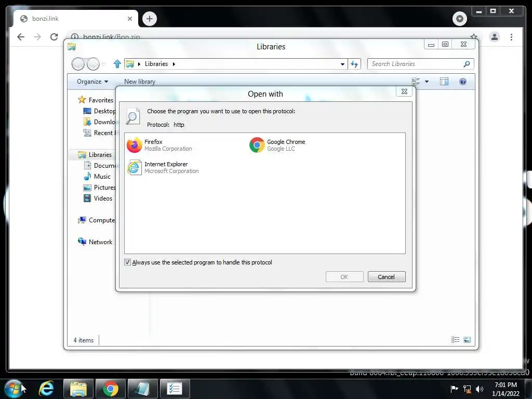Open Chrome's three-dot menu
Image resolution: width=532 pixels, height=399 pixels.
click(x=511, y=37)
